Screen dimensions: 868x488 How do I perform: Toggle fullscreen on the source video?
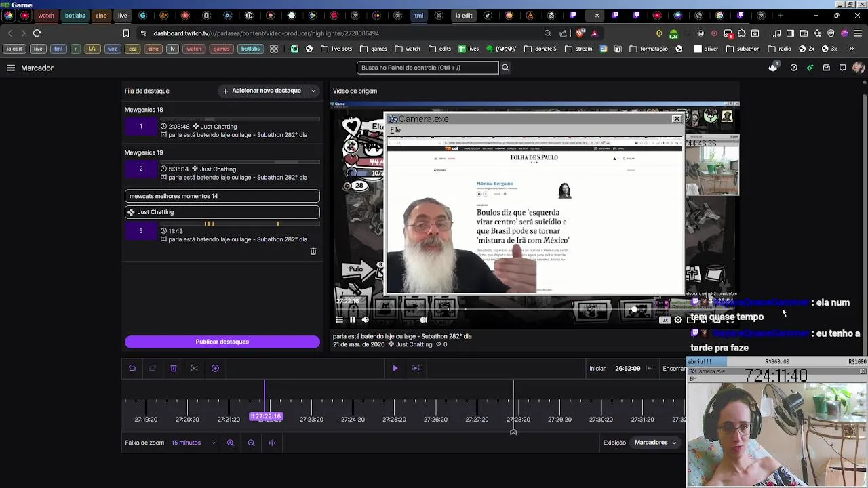point(730,320)
